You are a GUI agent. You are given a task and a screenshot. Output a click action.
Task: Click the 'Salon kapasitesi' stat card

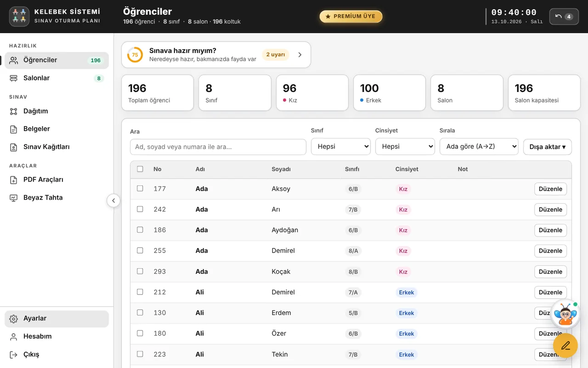tap(544, 93)
